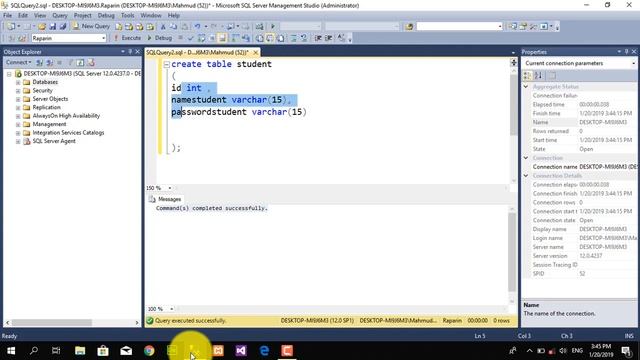Open the Edit menu
The height and width of the screenshot is (360, 640).
[23, 16]
